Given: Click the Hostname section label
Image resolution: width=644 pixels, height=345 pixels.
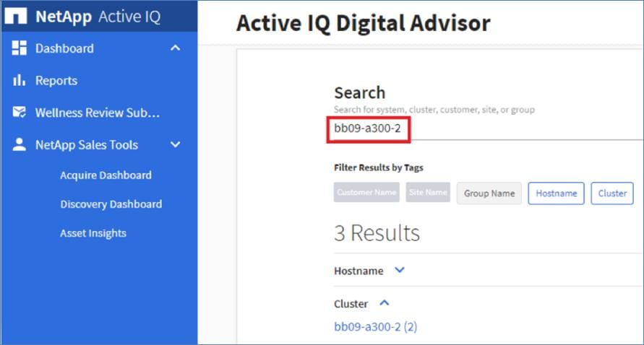Looking at the screenshot, I should coord(359,271).
